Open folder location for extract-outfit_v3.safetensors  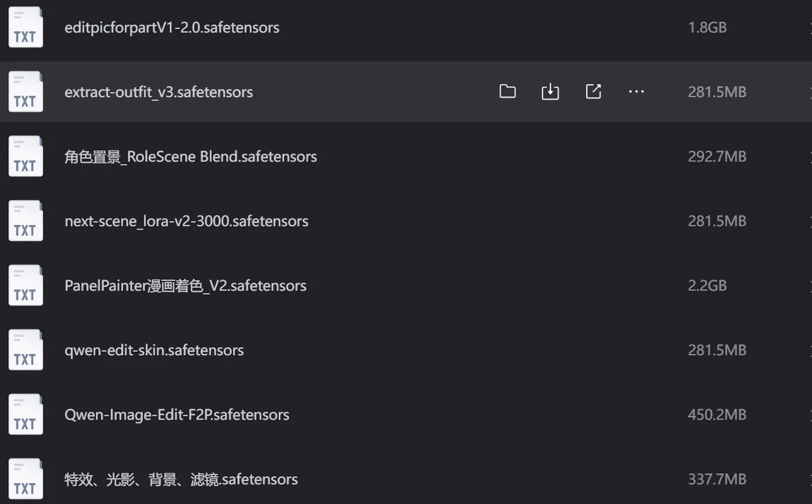[507, 92]
